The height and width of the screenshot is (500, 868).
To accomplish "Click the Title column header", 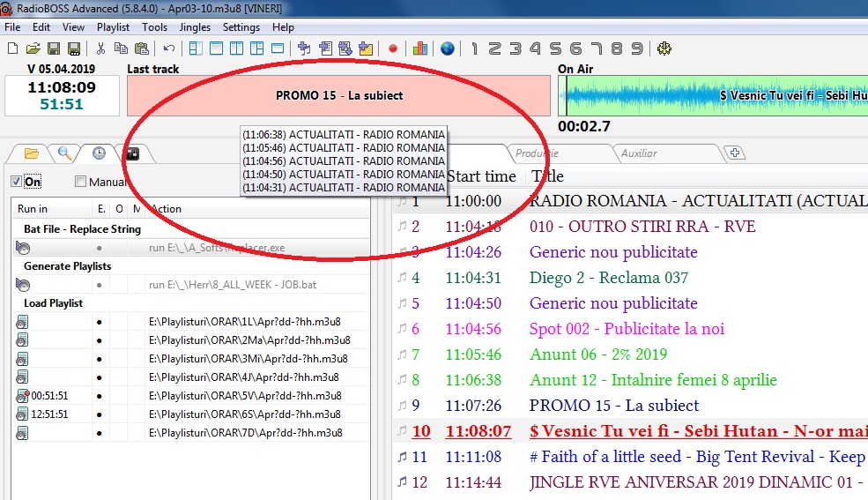I will click(x=547, y=176).
